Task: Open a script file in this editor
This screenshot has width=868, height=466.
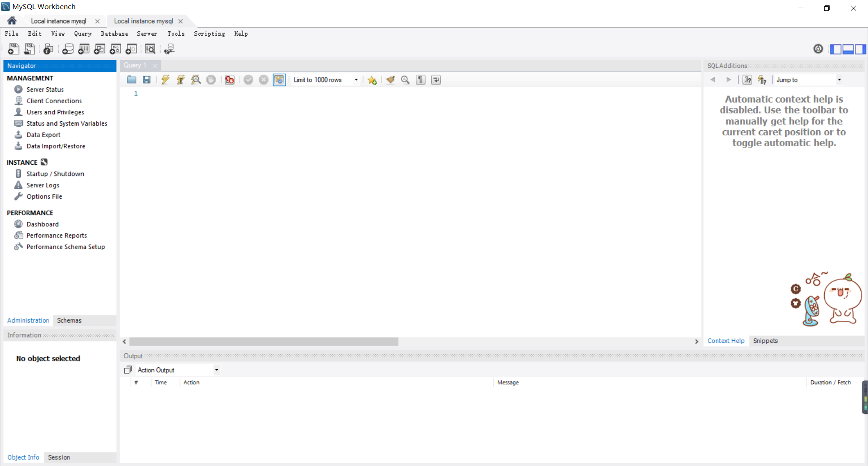Action: click(x=132, y=80)
